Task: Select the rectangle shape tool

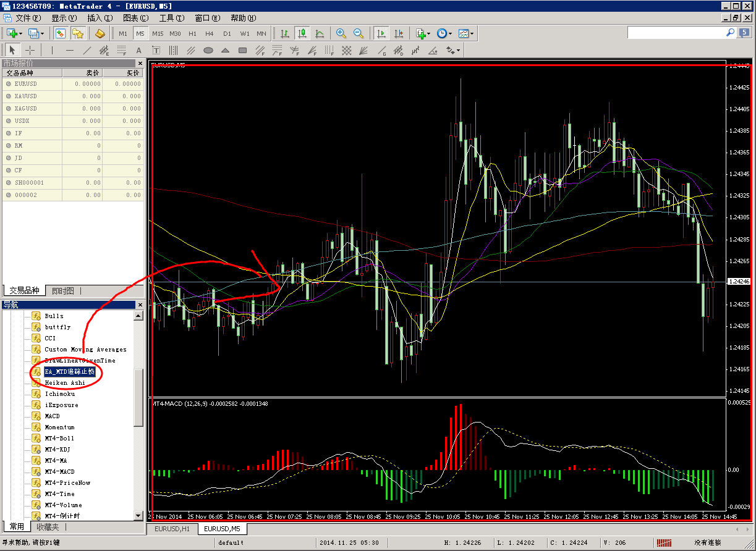Action: pyautogui.click(x=243, y=50)
